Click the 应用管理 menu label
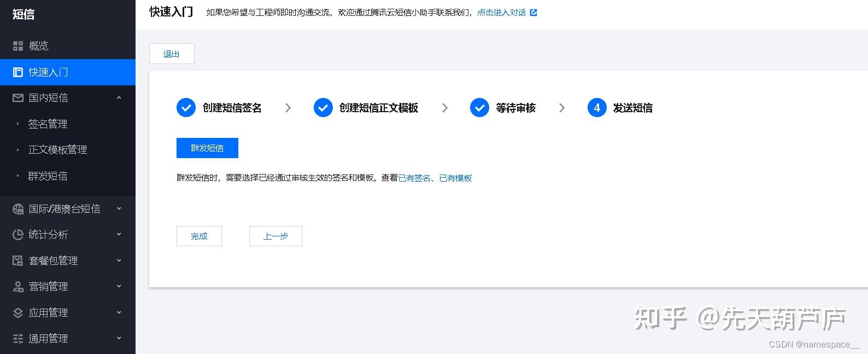This screenshot has height=354, width=868. point(48,313)
